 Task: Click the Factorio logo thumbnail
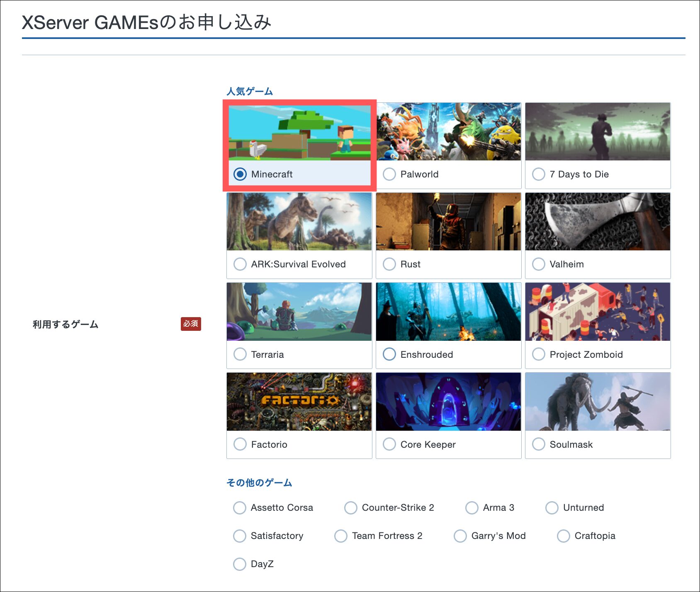point(299,401)
